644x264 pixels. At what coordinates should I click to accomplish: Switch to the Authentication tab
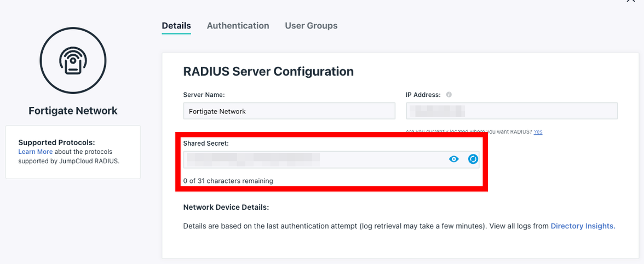(238, 25)
